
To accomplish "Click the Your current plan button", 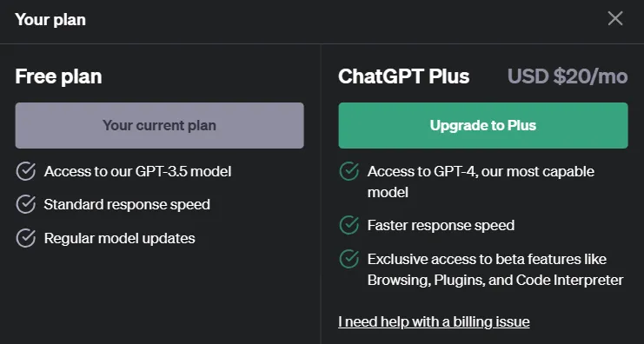I will (159, 125).
